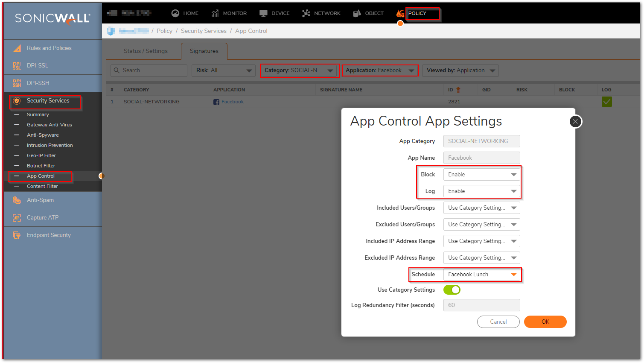
Task: Open Botnet Filter in the sidebar
Action: tap(41, 166)
